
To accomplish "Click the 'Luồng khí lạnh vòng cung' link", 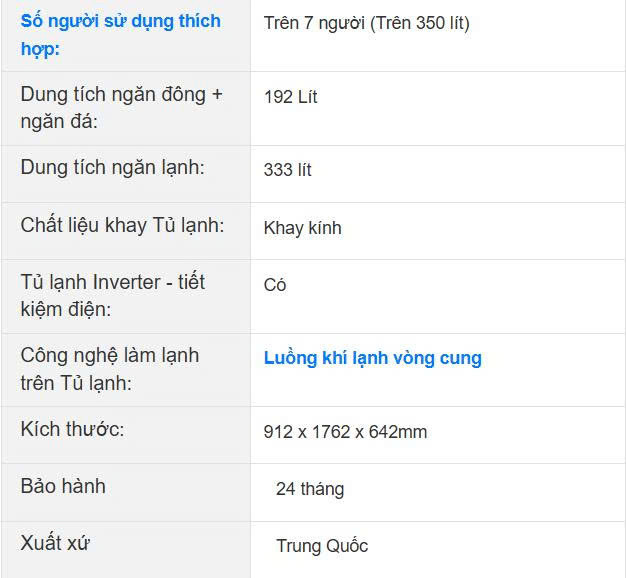I will pos(372,358).
